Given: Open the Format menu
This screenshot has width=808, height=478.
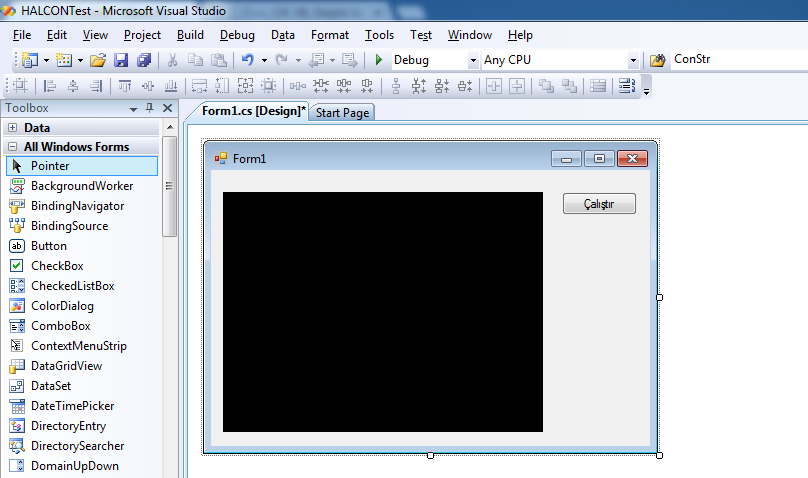Looking at the screenshot, I should coord(330,35).
